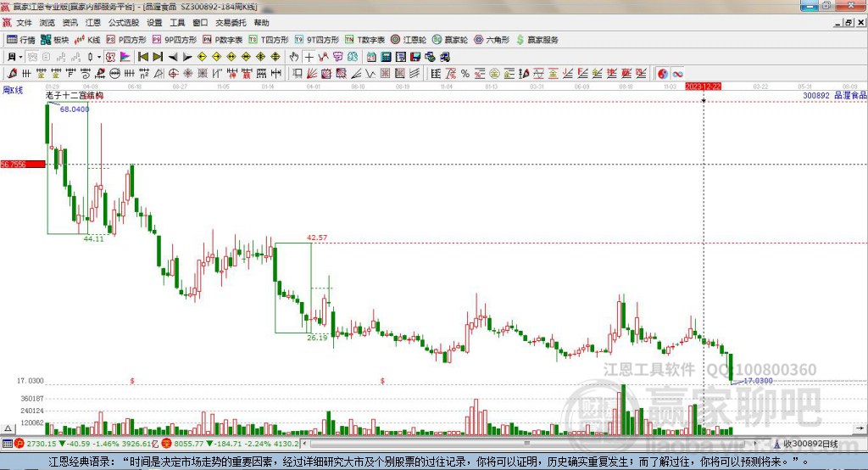Viewport: 868px width, 470px height.
Task: Click the gold 金 circle icon
Action: 494,74
